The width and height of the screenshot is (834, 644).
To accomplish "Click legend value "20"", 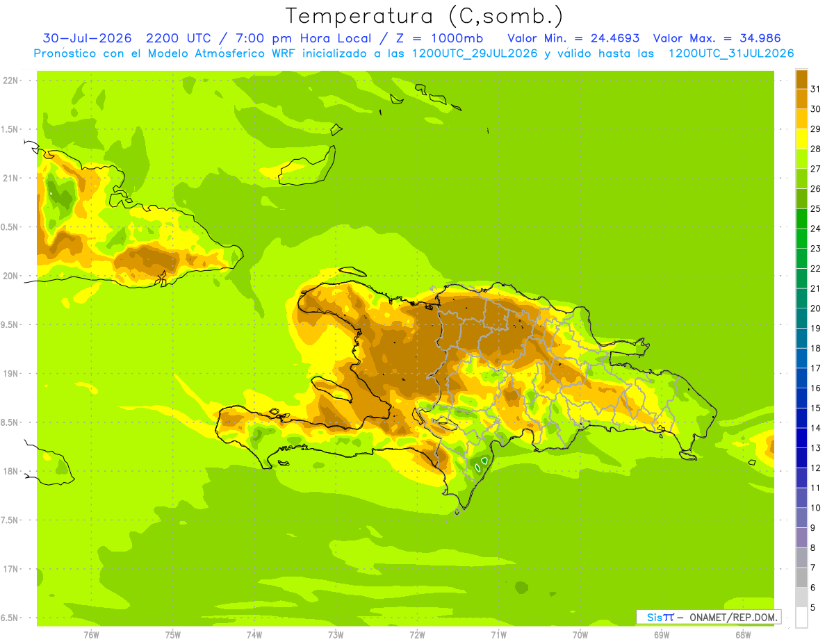I will click(816, 308).
